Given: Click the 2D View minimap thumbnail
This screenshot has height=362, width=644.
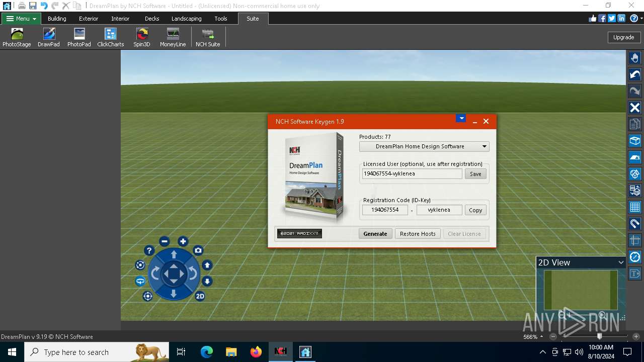Looking at the screenshot, I should coord(581,290).
